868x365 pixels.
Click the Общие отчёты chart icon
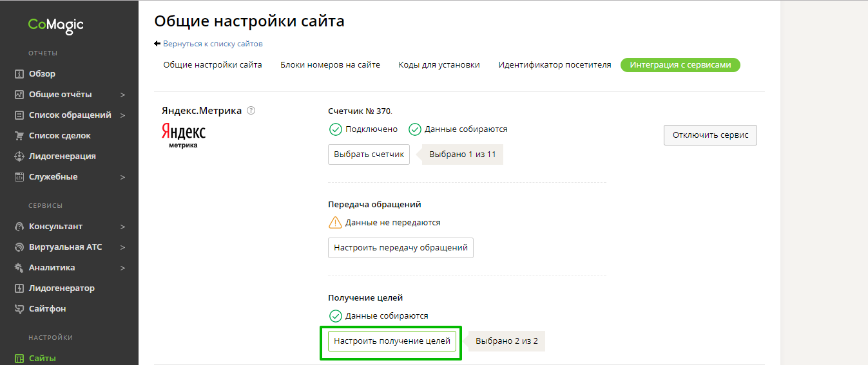pos(19,95)
